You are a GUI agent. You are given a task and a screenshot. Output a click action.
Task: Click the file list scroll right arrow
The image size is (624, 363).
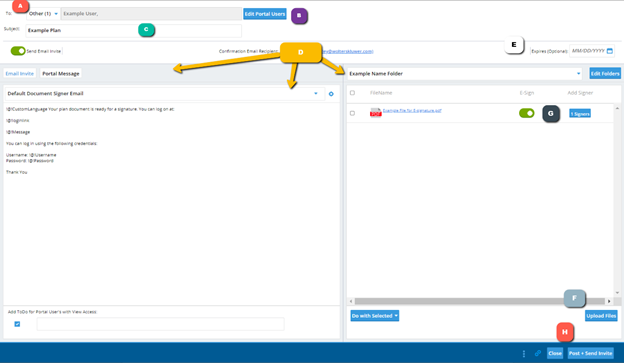click(609, 301)
